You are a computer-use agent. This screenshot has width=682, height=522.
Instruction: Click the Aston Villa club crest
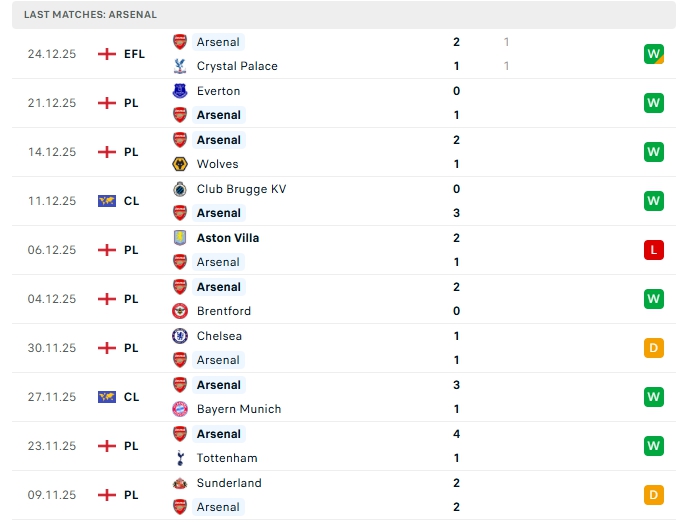[x=180, y=238]
